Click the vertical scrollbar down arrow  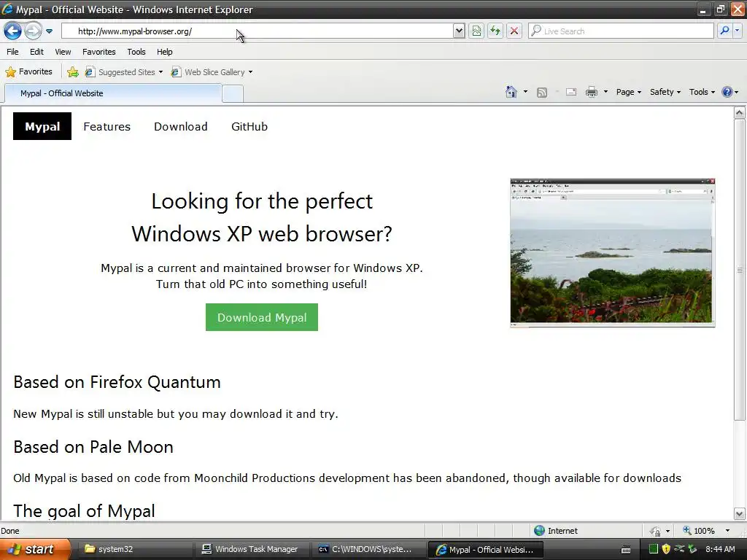coord(740,514)
